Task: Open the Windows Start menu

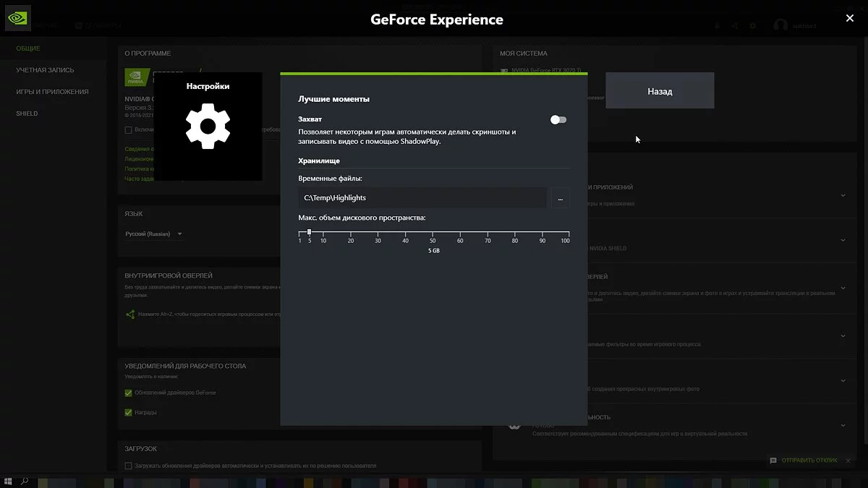Action: 9,481
